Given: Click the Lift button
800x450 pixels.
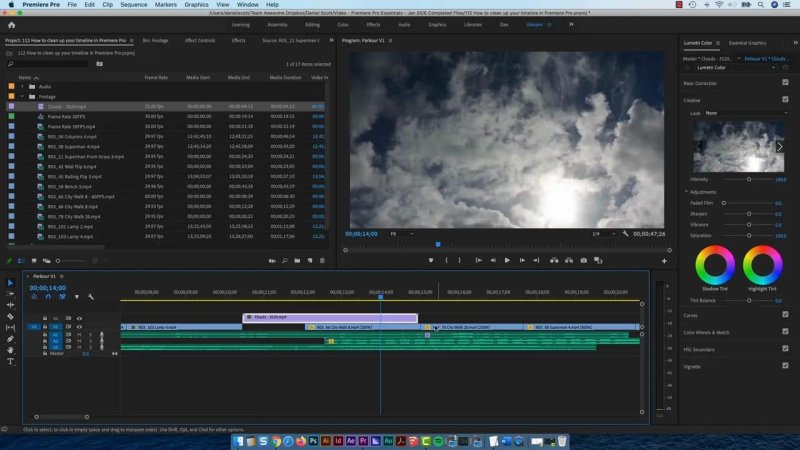Looking at the screenshot, I should tap(554, 260).
